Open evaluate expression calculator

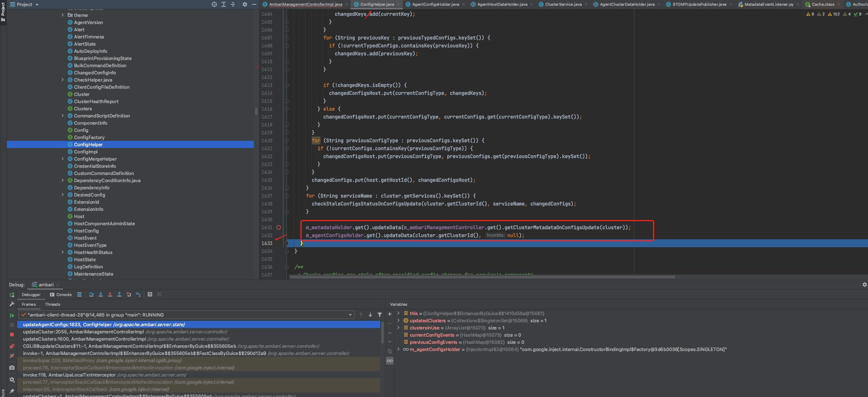click(150, 295)
